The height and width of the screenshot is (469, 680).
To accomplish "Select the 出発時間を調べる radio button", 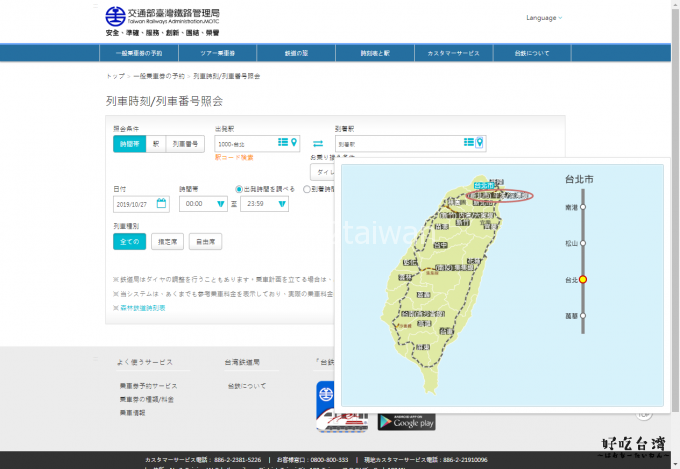I will tap(239, 188).
